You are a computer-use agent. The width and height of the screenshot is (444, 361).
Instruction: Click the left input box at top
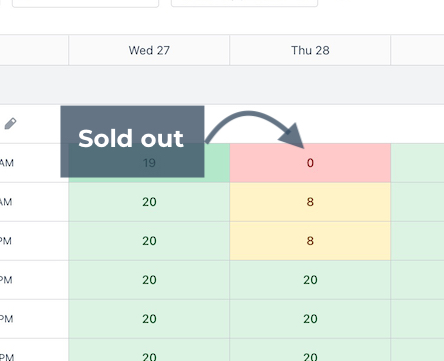(85, 3)
